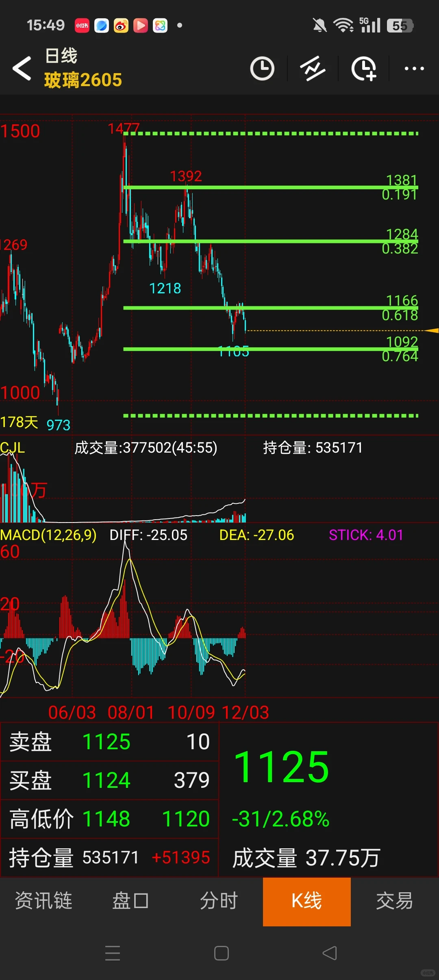The height and width of the screenshot is (980, 439).
Task: Switch to the 盘口 tab
Action: click(x=131, y=900)
